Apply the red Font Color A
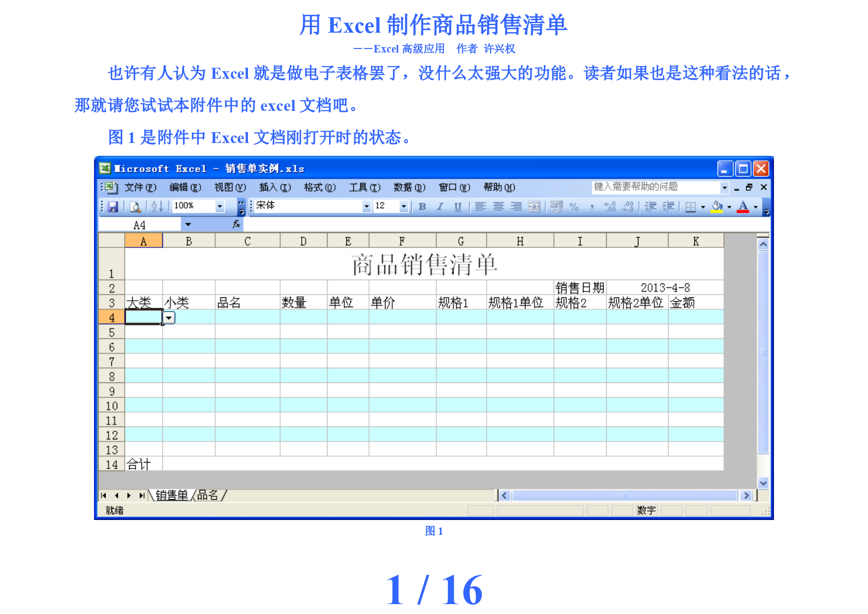This screenshot has width=868, height=614. [743, 206]
